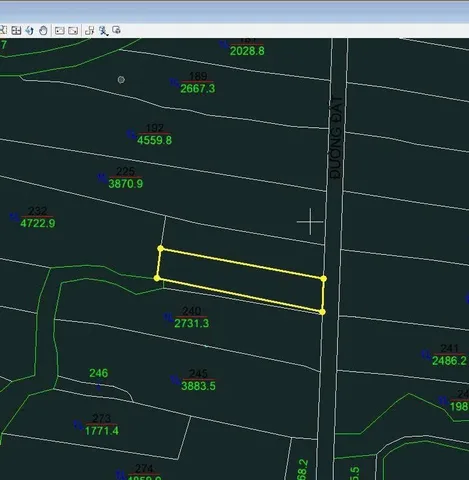This screenshot has height=480, width=469.
Task: Select parcel number 241 label
Action: click(449, 348)
